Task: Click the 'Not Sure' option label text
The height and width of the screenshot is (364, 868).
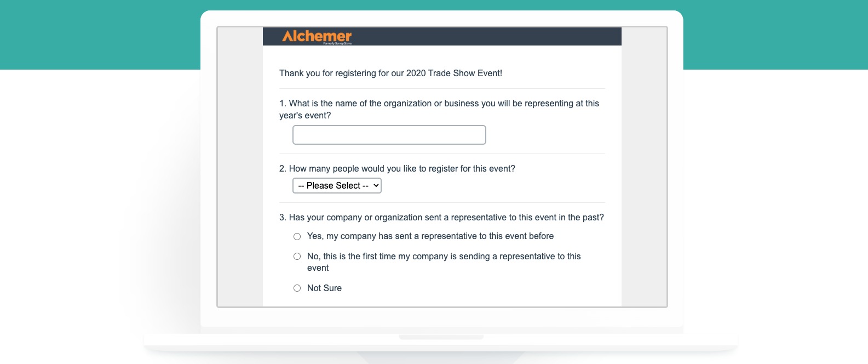Action: pos(324,288)
